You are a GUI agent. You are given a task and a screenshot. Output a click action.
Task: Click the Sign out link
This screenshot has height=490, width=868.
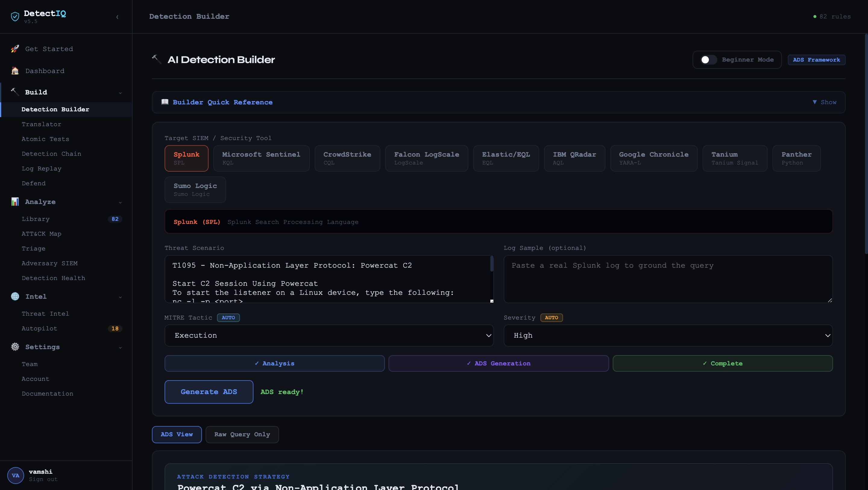43,479
